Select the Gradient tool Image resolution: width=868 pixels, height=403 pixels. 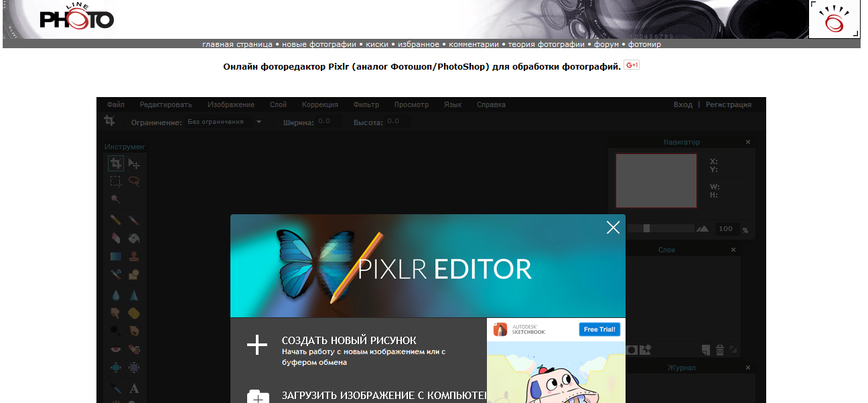click(x=116, y=256)
